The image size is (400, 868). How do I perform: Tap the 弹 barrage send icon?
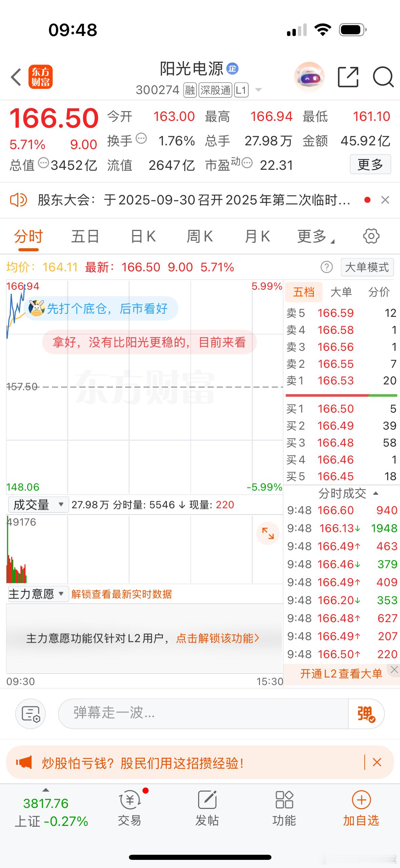pyautogui.click(x=366, y=713)
